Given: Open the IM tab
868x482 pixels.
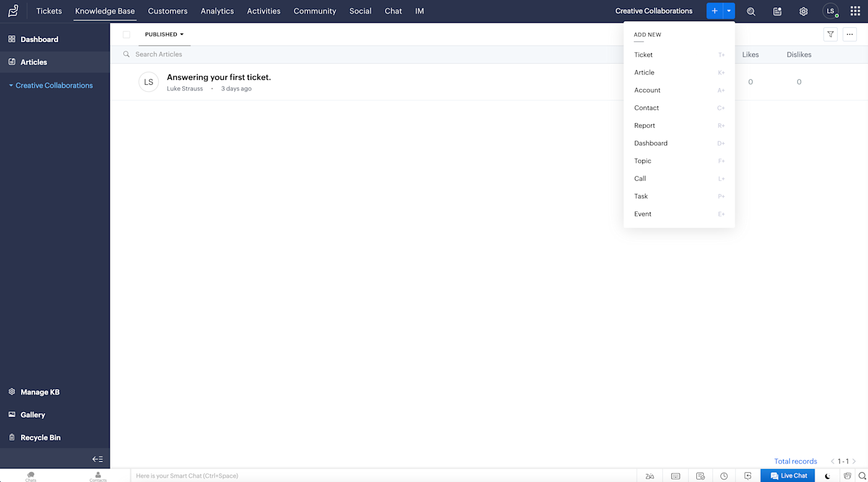Looking at the screenshot, I should [x=420, y=11].
